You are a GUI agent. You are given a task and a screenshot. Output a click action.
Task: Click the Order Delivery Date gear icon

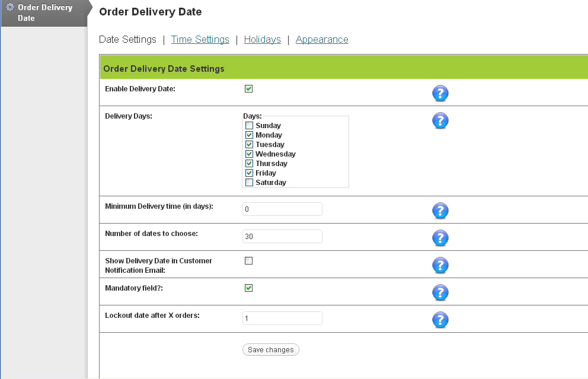pyautogui.click(x=9, y=7)
